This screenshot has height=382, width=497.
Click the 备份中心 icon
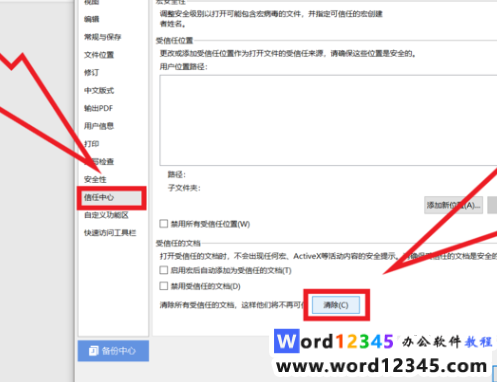coord(94,351)
